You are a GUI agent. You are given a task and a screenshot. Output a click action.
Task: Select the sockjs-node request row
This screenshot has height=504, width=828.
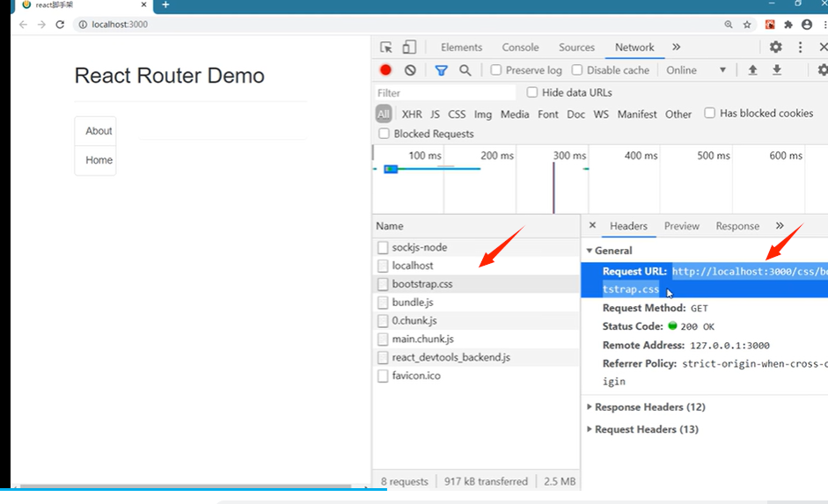[x=476, y=247]
